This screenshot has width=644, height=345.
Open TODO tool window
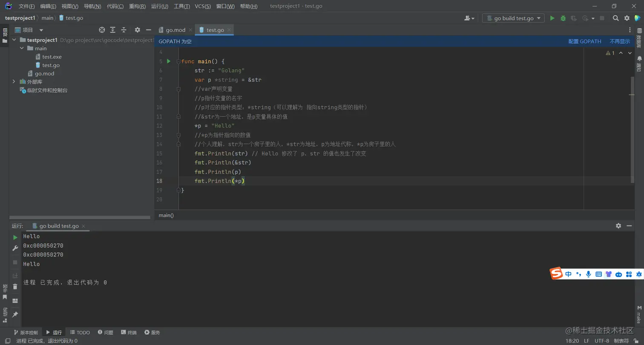80,333
